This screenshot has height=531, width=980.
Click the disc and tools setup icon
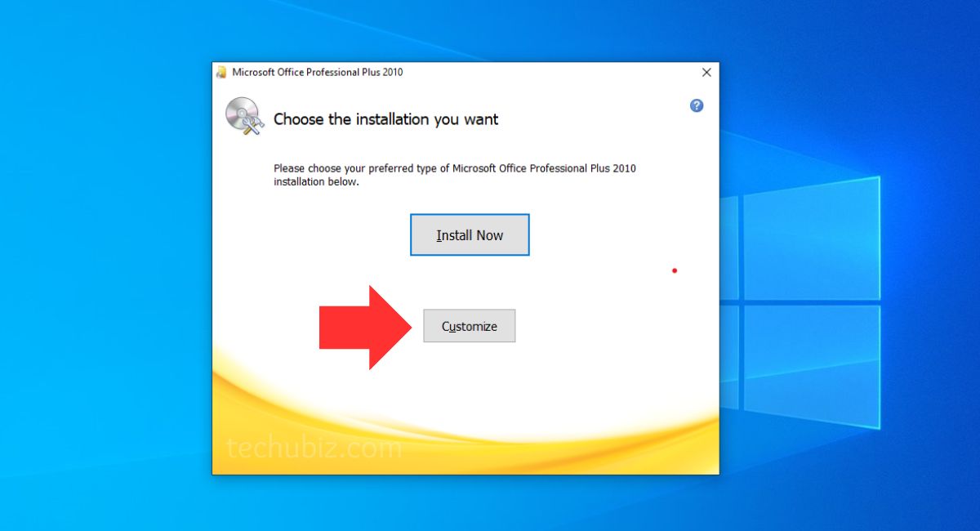[243, 116]
